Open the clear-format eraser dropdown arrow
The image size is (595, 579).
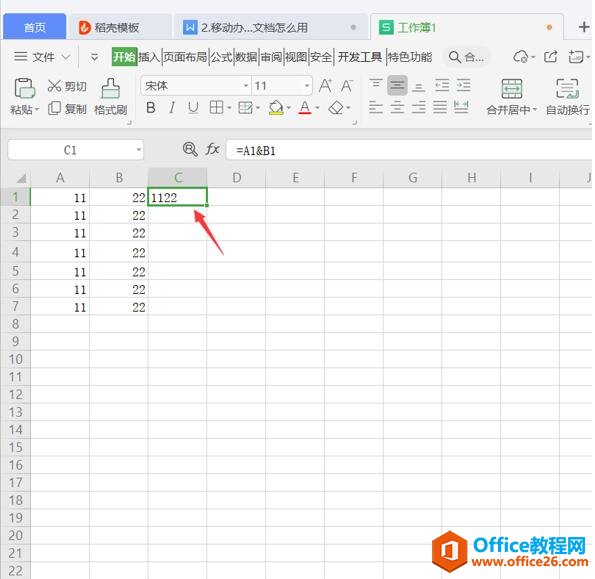tap(348, 109)
